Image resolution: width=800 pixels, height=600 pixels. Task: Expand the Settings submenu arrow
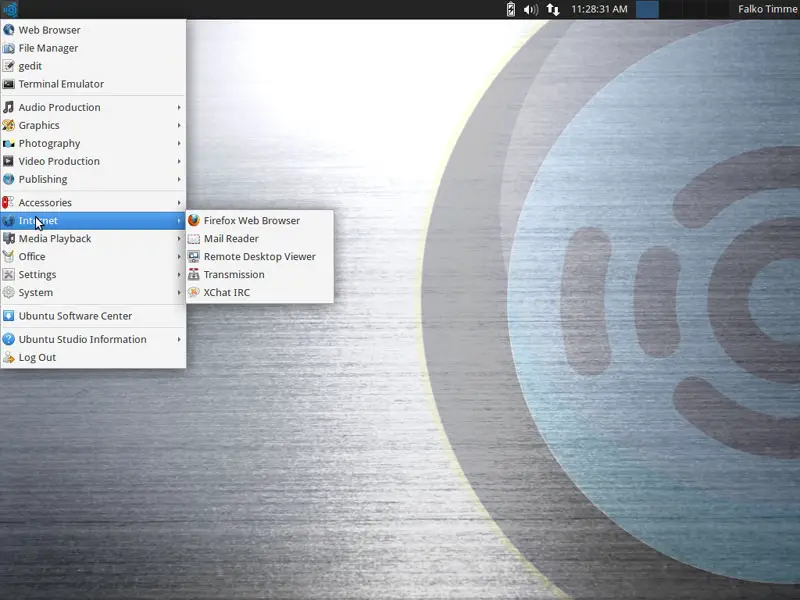179,274
